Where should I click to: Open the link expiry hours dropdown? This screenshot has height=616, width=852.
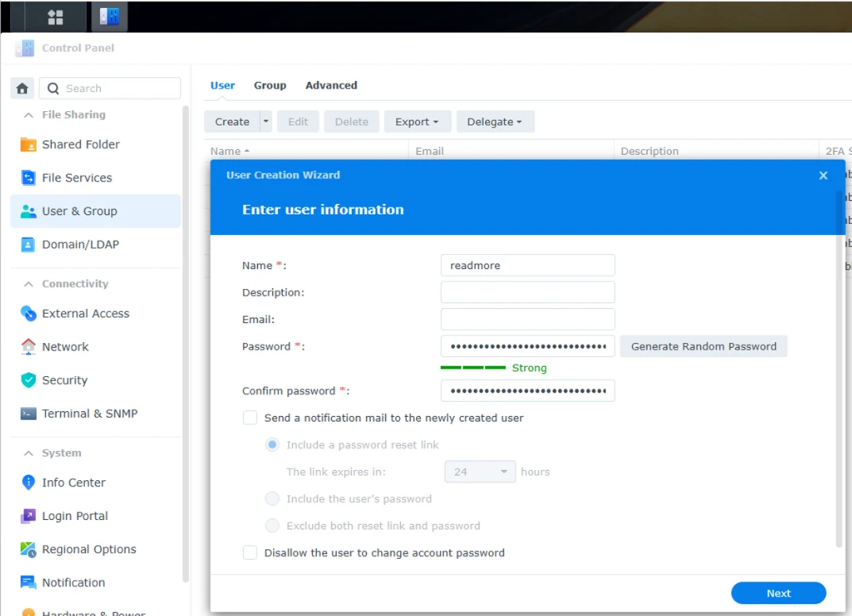click(480, 472)
